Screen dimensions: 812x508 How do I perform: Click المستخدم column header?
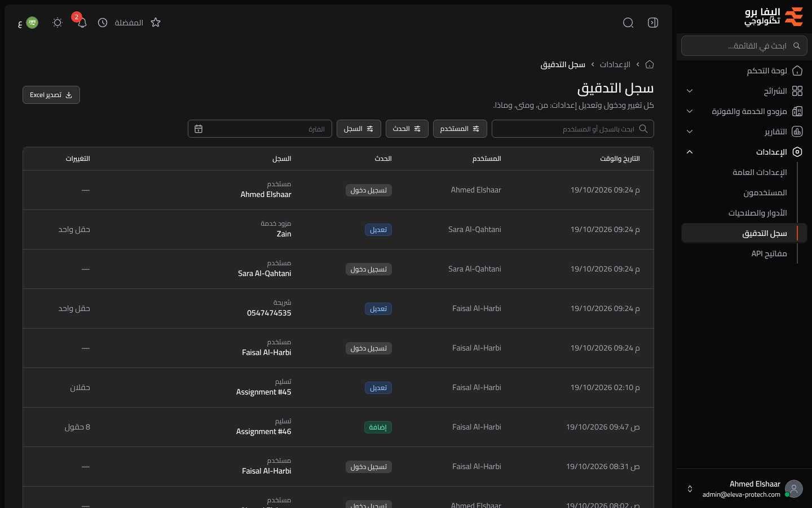(487, 159)
